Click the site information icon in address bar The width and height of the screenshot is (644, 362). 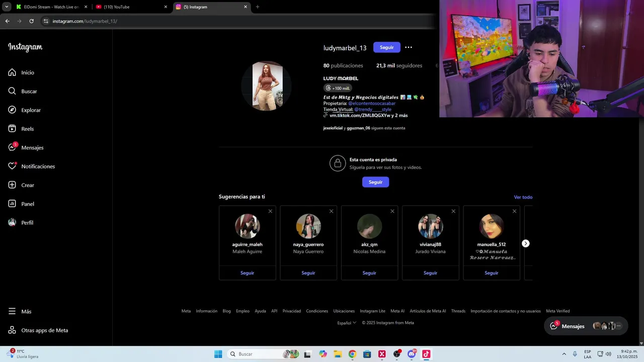(x=46, y=21)
